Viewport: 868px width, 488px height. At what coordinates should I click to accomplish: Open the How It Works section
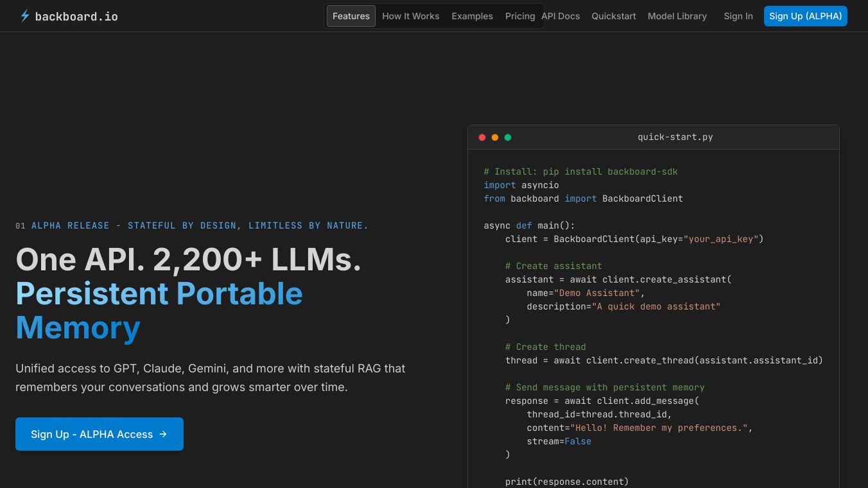[x=410, y=16]
